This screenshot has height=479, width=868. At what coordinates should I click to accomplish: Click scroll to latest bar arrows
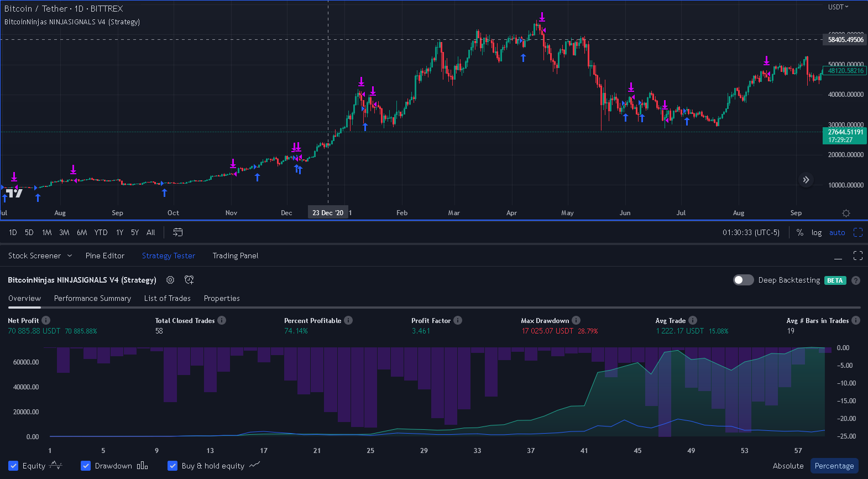[806, 180]
